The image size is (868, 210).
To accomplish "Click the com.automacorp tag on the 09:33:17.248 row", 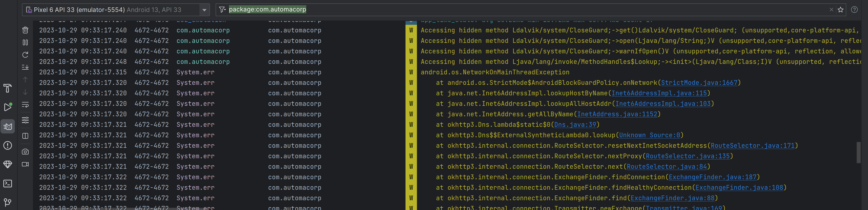I will pyautogui.click(x=203, y=61).
